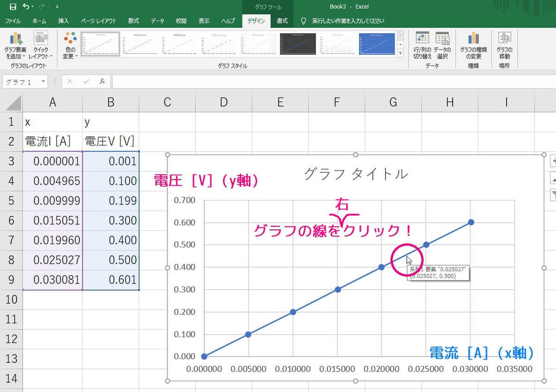The width and height of the screenshot is (556, 392).
Task: Switch to the 校閲 tab
Action: (x=181, y=21)
